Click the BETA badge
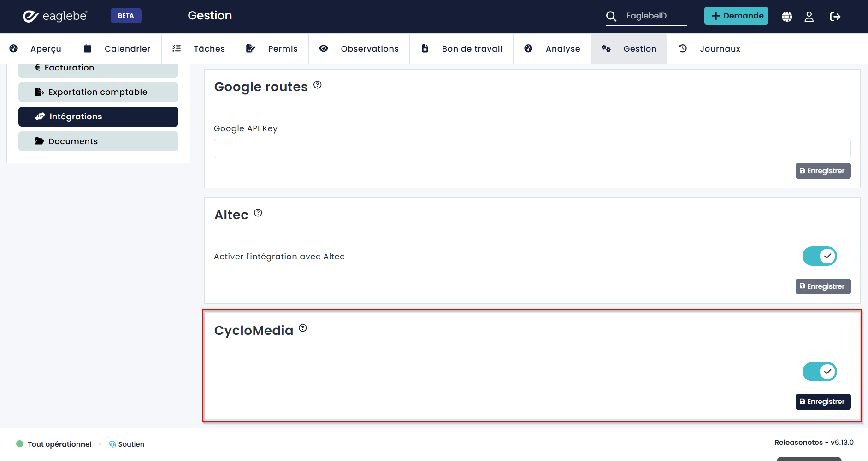The image size is (868, 461). point(126,16)
